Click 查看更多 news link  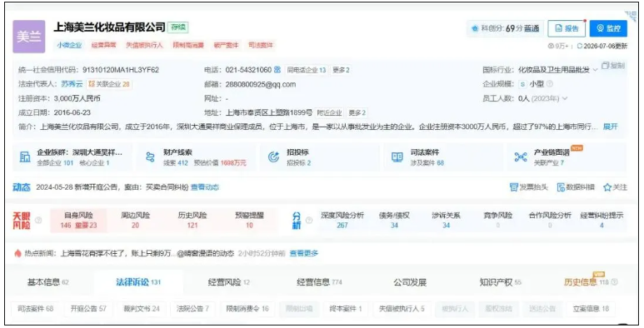303,253
